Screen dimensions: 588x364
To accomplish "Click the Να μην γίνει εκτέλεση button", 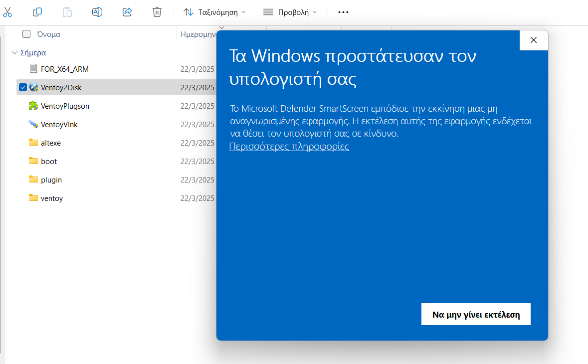I will point(476,314).
